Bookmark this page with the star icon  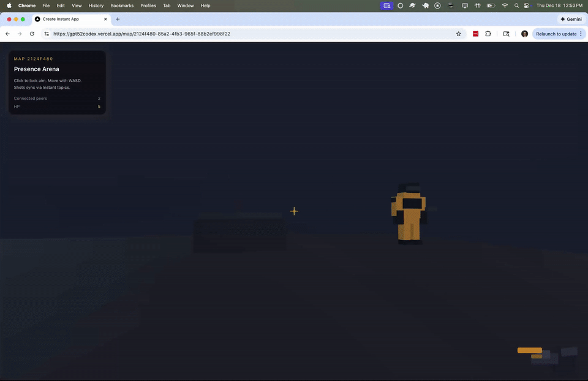coord(458,34)
